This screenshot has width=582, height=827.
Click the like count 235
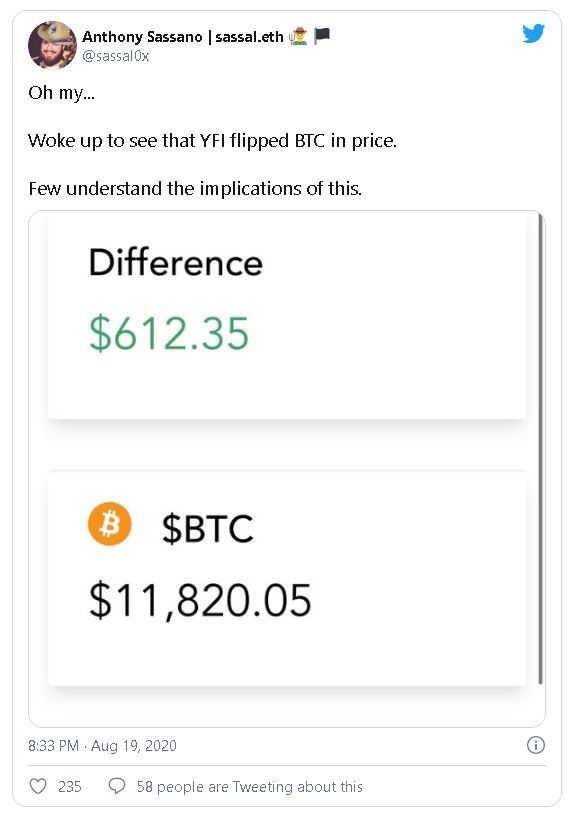(68, 787)
